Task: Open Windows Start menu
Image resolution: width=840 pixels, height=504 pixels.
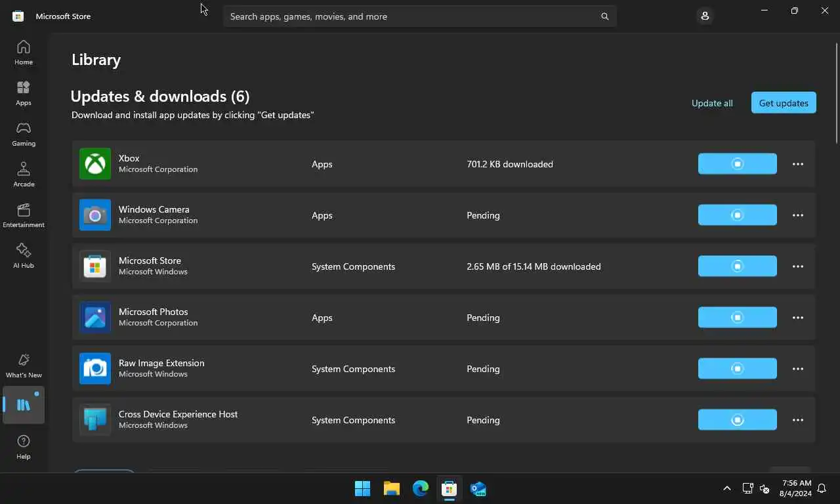Action: coord(362,488)
